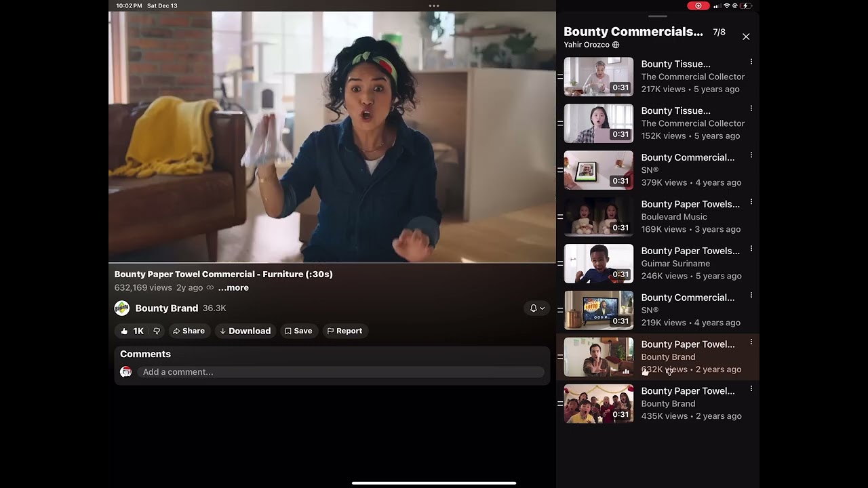Tap the playlist panel drag handle
The height and width of the screenshot is (488, 868).
(658, 16)
